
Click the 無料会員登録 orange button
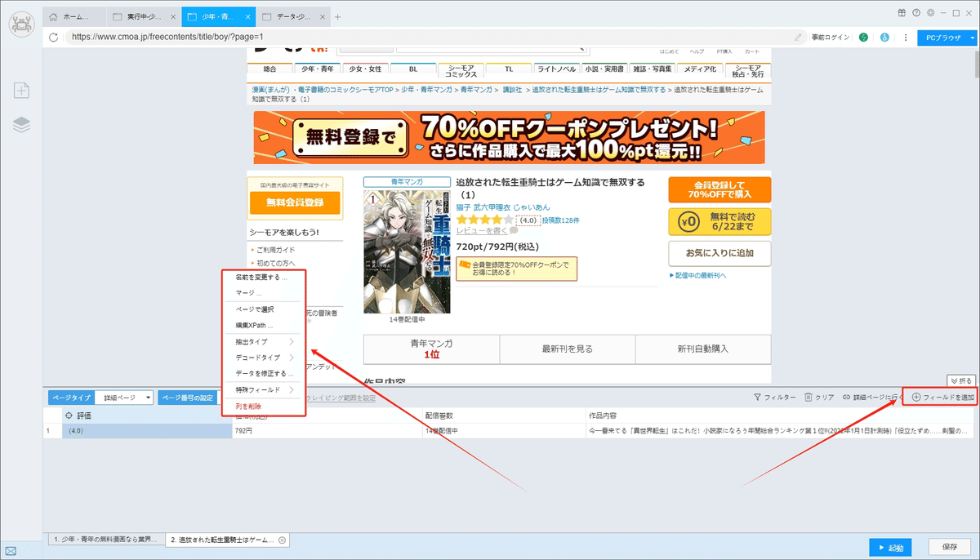(294, 202)
